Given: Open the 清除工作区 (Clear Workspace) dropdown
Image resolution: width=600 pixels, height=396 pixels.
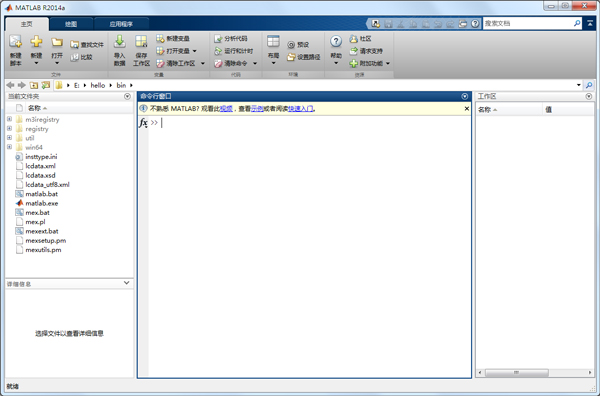Looking at the screenshot, I should [x=203, y=63].
